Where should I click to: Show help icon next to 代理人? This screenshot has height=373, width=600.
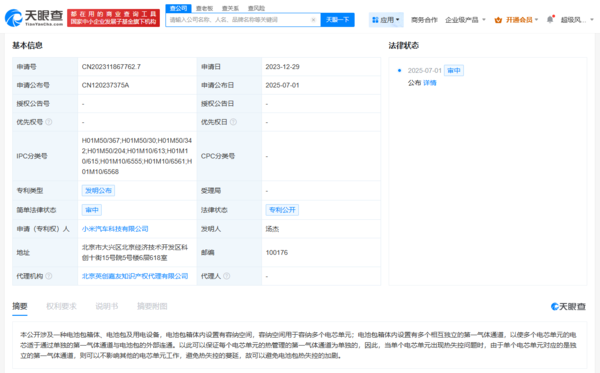227,276
